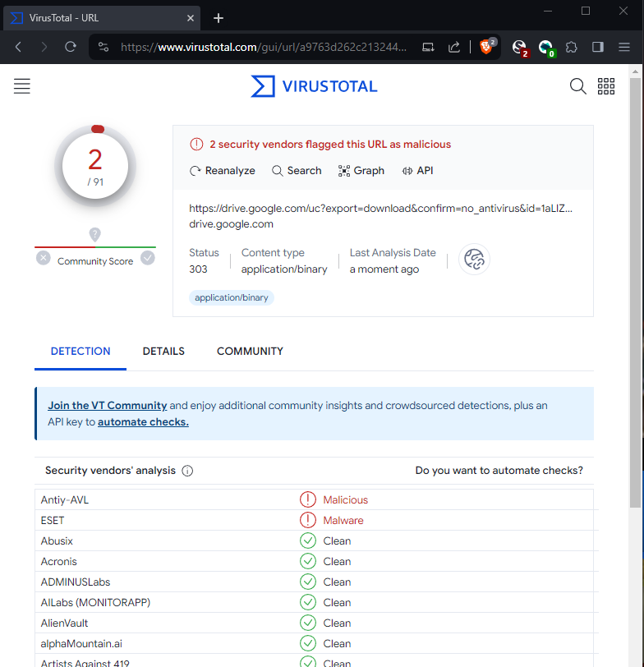Screen dimensions: 644x667
Task: Select the ESET vendor name
Action: [53, 520]
